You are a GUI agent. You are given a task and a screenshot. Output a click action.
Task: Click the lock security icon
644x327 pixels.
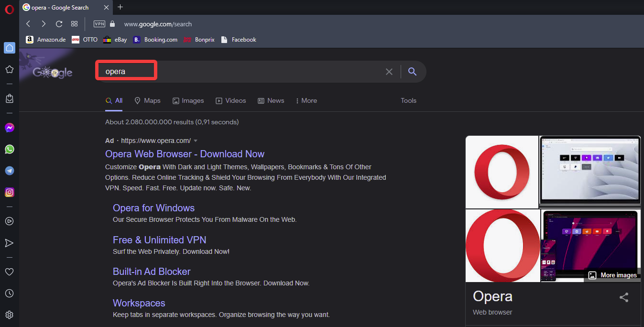coord(112,24)
